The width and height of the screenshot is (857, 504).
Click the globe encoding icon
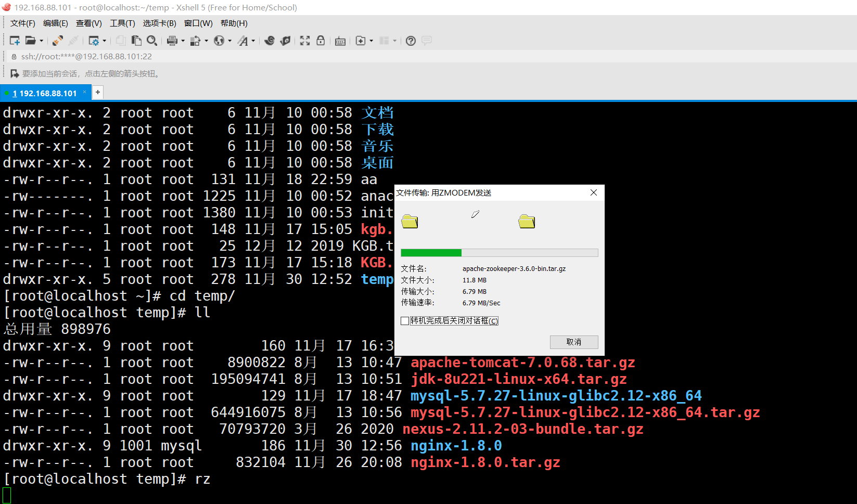[x=219, y=41]
